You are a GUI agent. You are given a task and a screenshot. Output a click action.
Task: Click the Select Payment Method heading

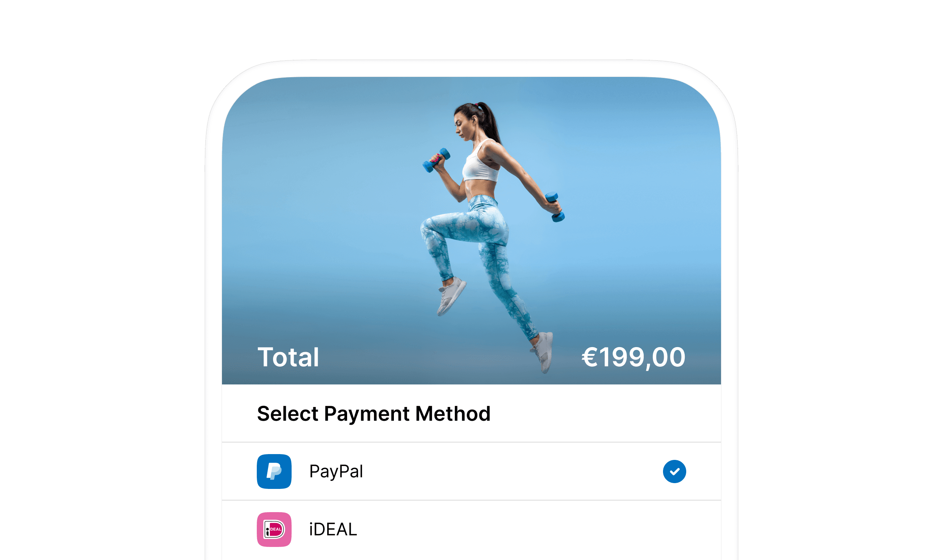tap(374, 413)
